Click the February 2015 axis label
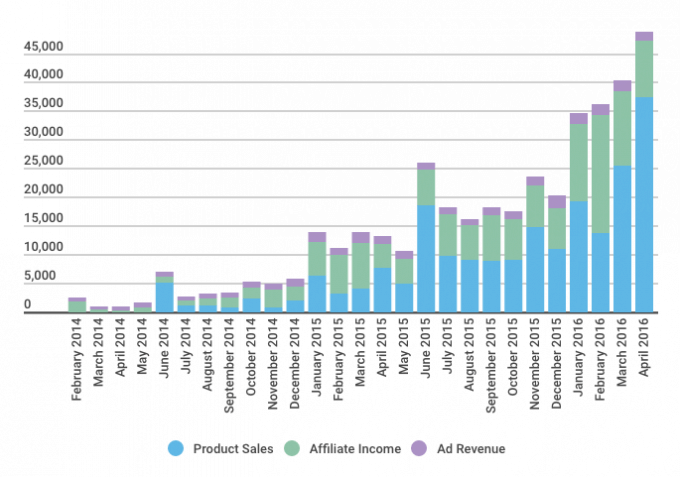 (338, 359)
